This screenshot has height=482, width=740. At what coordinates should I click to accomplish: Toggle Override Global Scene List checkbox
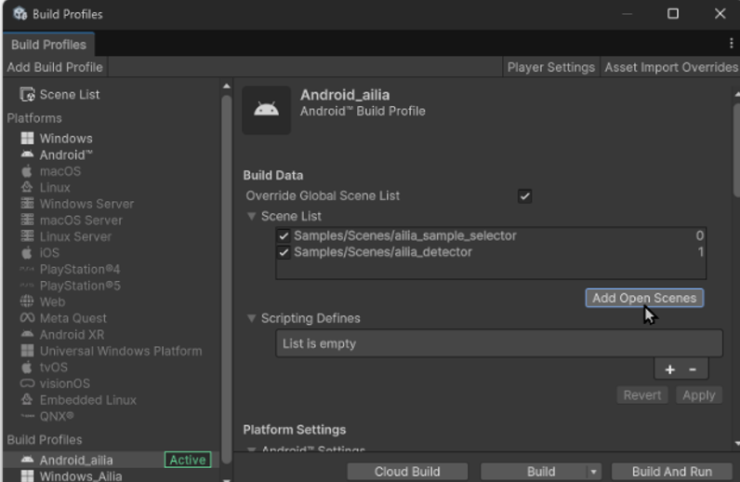click(x=525, y=196)
